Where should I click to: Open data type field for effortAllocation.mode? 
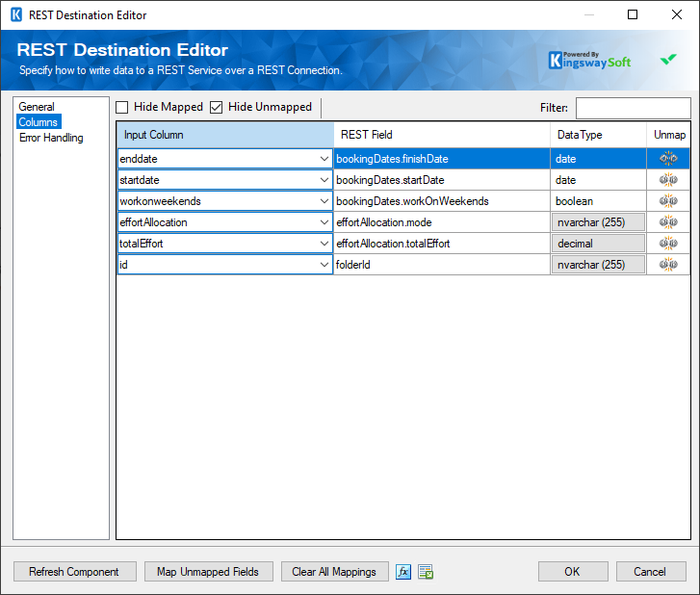click(598, 222)
